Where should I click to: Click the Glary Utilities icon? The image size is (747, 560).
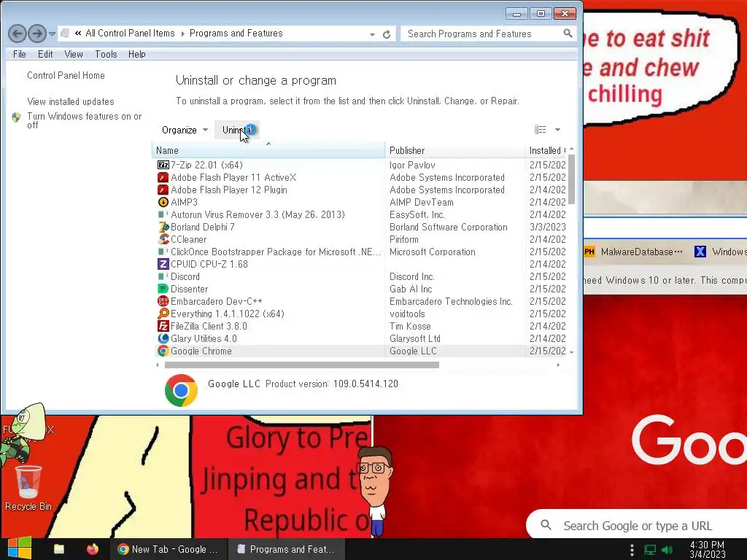coord(163,338)
